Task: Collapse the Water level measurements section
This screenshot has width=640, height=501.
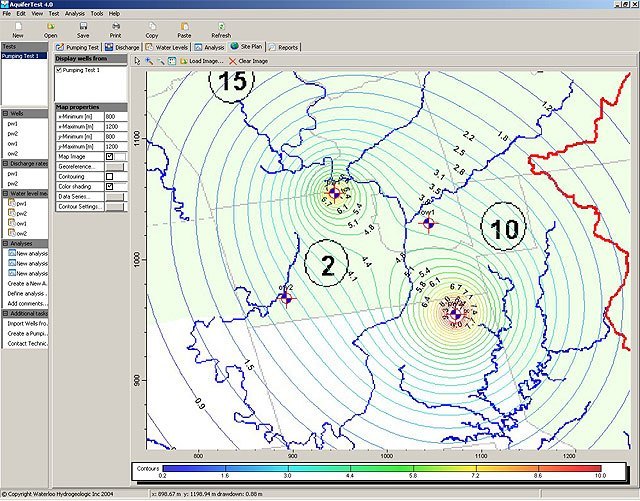Action: 6,194
